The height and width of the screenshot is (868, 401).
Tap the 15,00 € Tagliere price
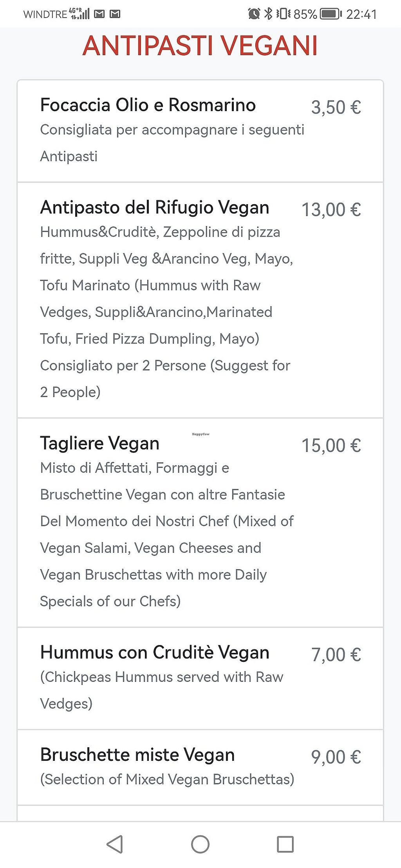point(331,446)
